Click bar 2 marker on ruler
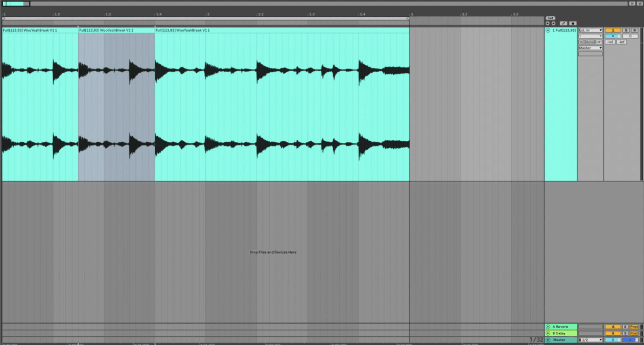The width and height of the screenshot is (644, 345). 208,14
